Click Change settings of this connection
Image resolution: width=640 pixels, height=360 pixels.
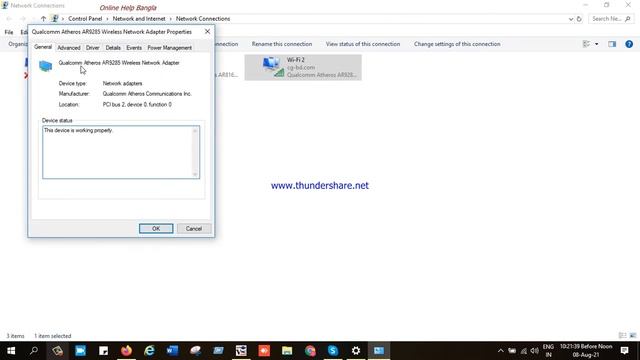(x=457, y=44)
